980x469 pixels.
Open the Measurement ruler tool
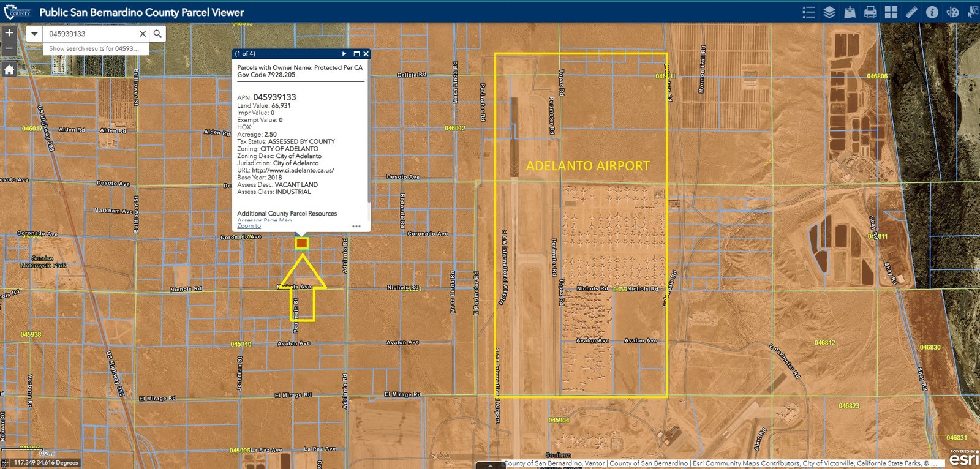(911, 12)
